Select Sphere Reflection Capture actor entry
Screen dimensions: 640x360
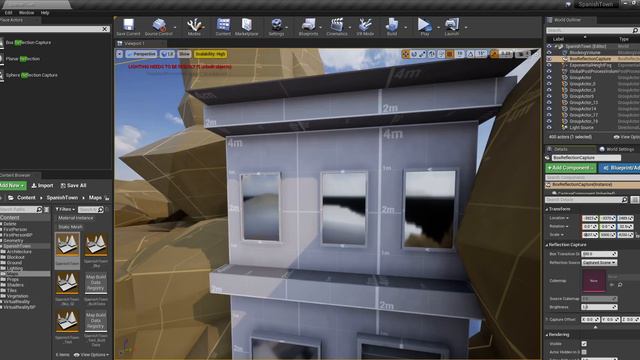(x=31, y=75)
